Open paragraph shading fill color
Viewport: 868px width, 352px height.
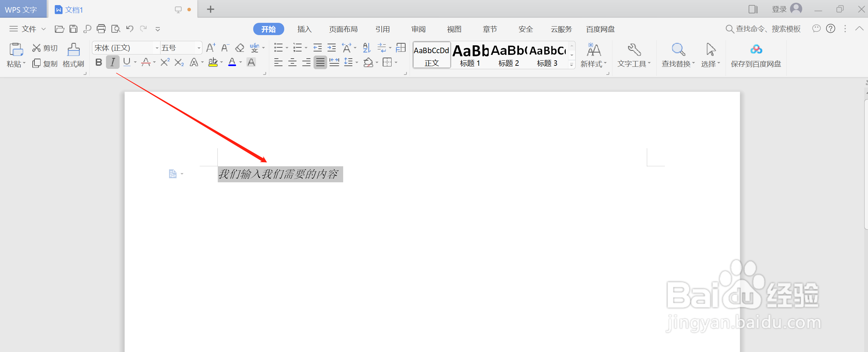tap(368, 62)
